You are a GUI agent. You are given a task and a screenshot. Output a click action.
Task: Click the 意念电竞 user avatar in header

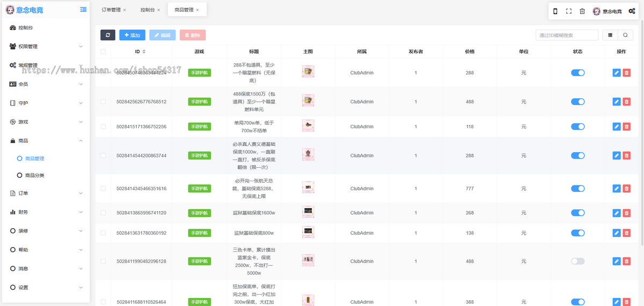[x=596, y=11]
